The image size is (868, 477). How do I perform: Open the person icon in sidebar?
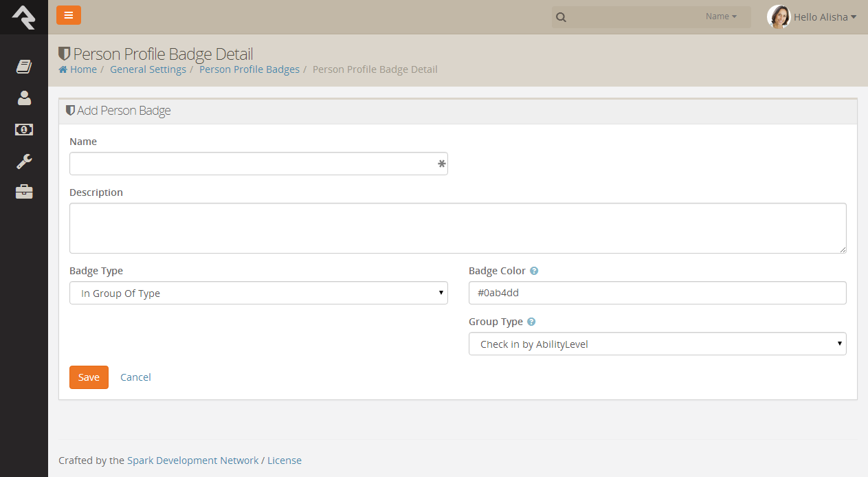pos(24,98)
